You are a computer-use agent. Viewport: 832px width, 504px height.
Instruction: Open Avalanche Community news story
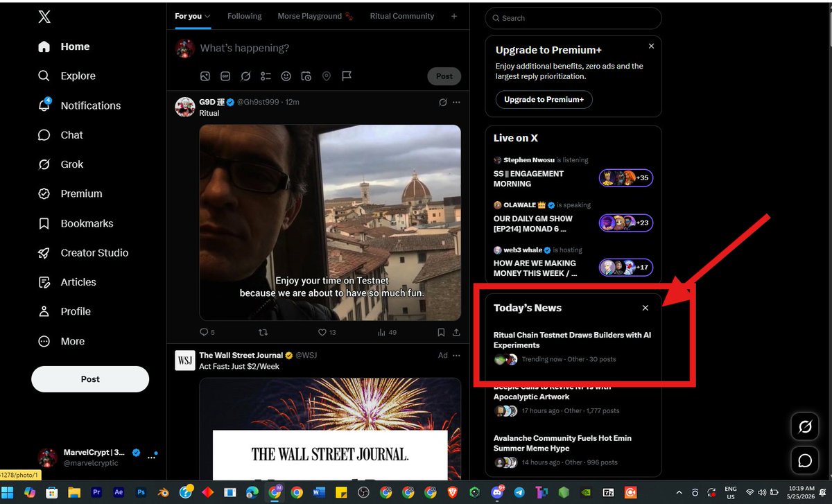pos(573,450)
